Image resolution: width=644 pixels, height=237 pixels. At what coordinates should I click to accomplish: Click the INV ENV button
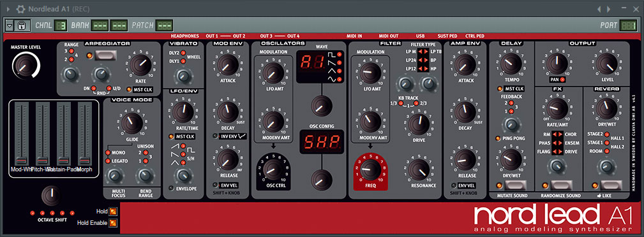pos(233,136)
